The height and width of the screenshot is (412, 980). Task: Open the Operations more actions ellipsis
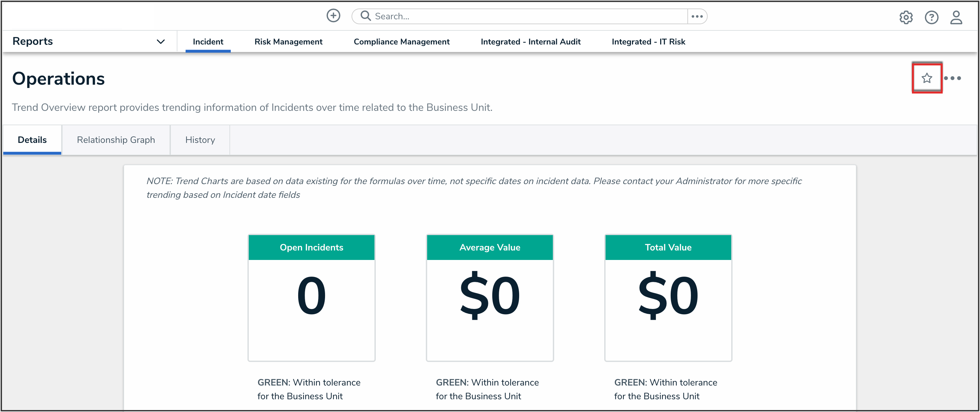coord(952,78)
